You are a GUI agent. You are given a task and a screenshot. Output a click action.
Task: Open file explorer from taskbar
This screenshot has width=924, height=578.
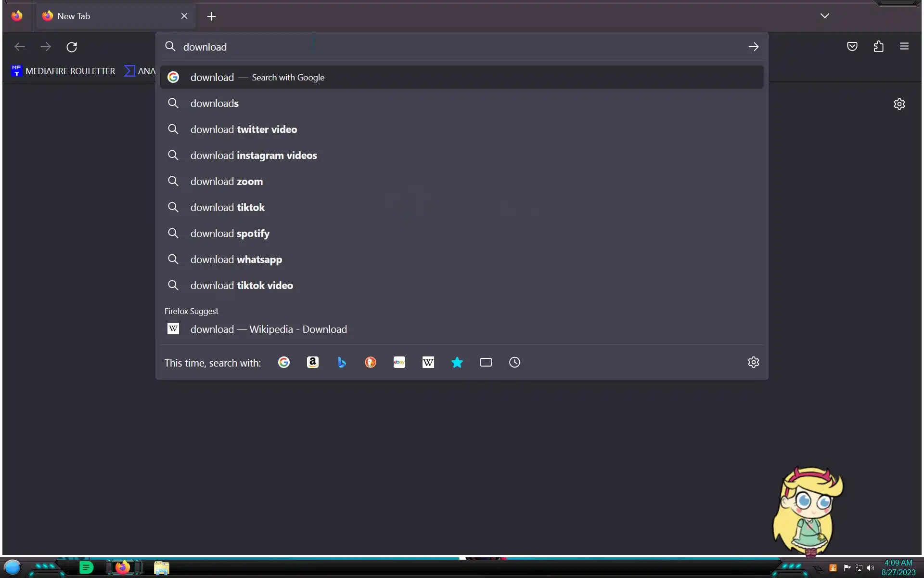point(161,568)
